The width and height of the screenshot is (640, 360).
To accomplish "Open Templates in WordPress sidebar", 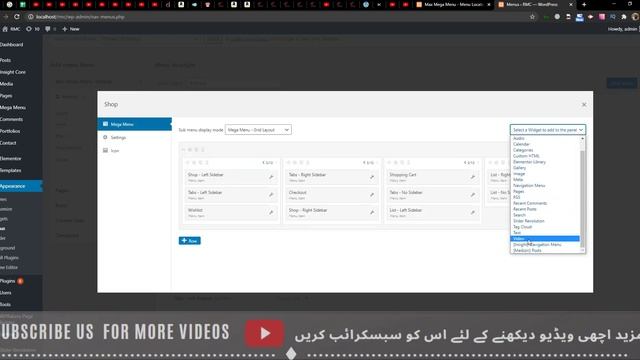I will tap(11, 170).
